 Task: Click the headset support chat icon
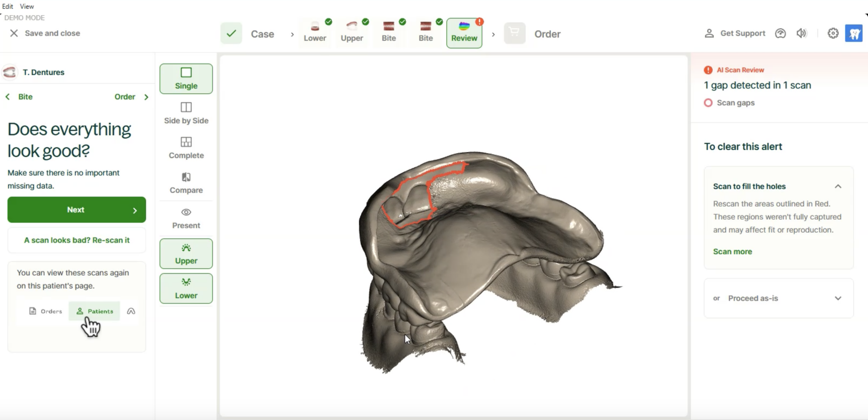click(x=780, y=33)
